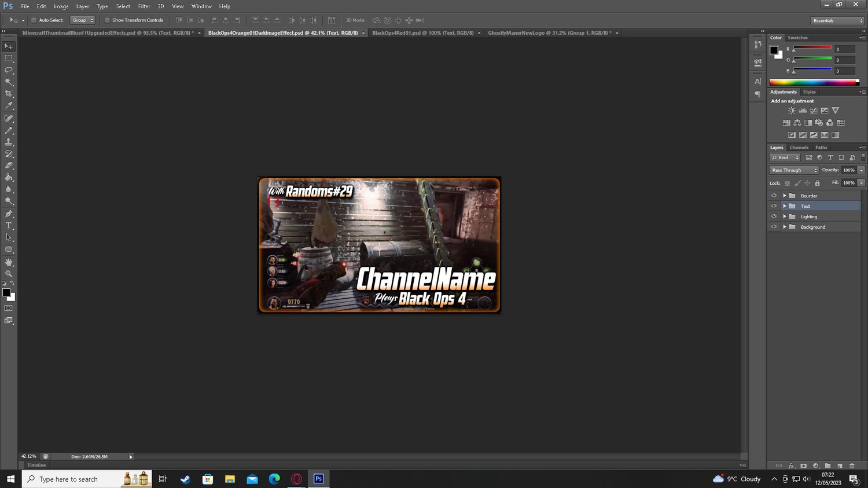Select the Magic Wand tool
The width and height of the screenshot is (868, 488).
click(x=9, y=82)
